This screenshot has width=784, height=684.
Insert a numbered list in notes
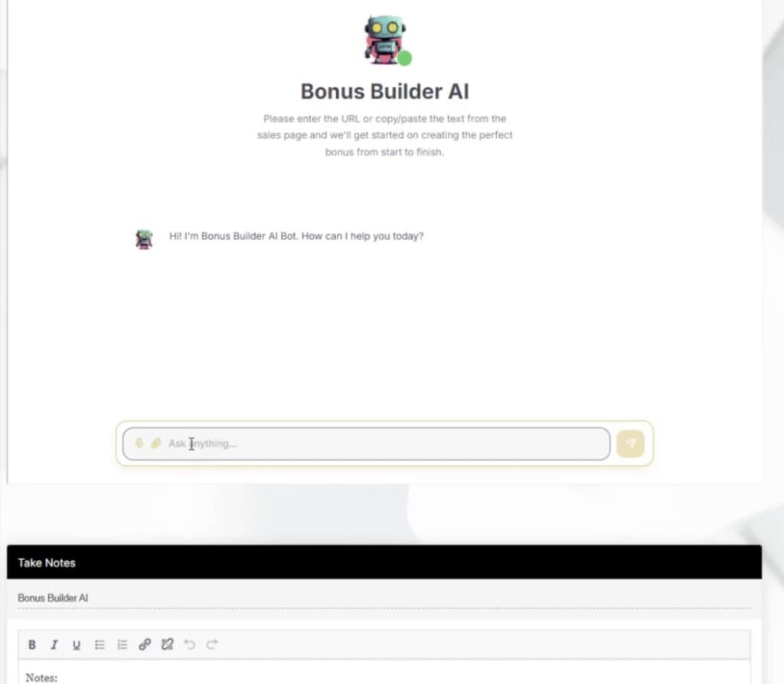point(122,645)
